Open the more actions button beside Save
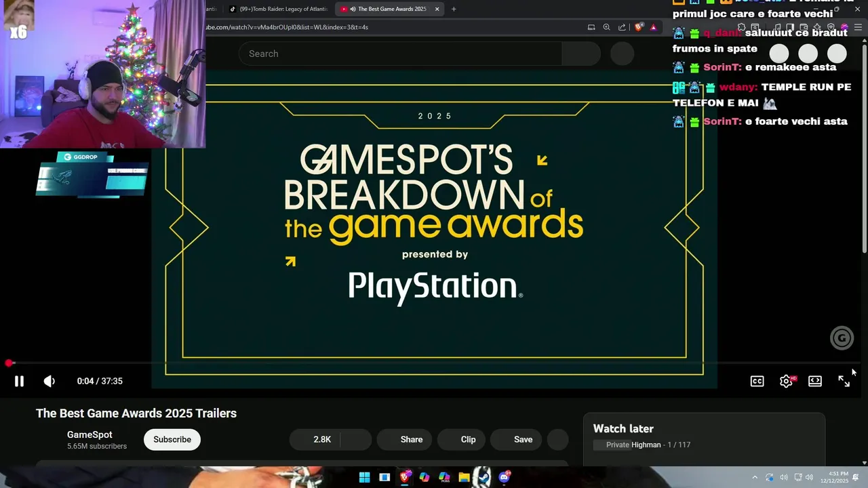Image resolution: width=868 pixels, height=488 pixels. pos(557,439)
